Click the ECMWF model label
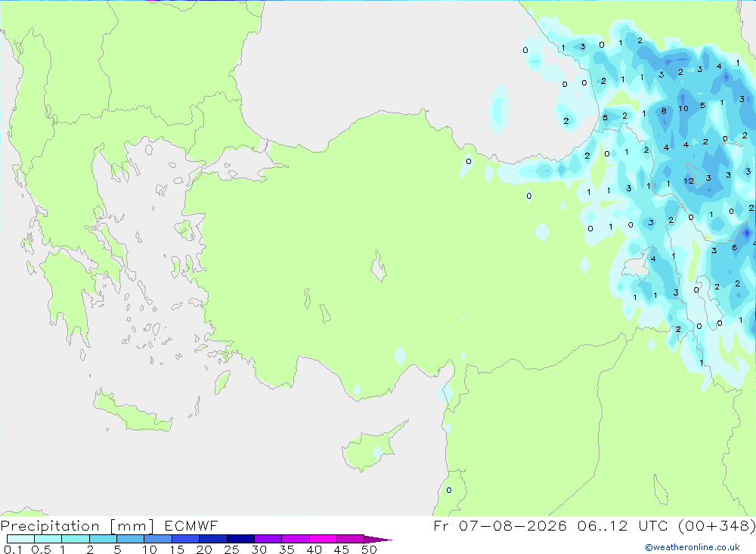 pyautogui.click(x=191, y=525)
